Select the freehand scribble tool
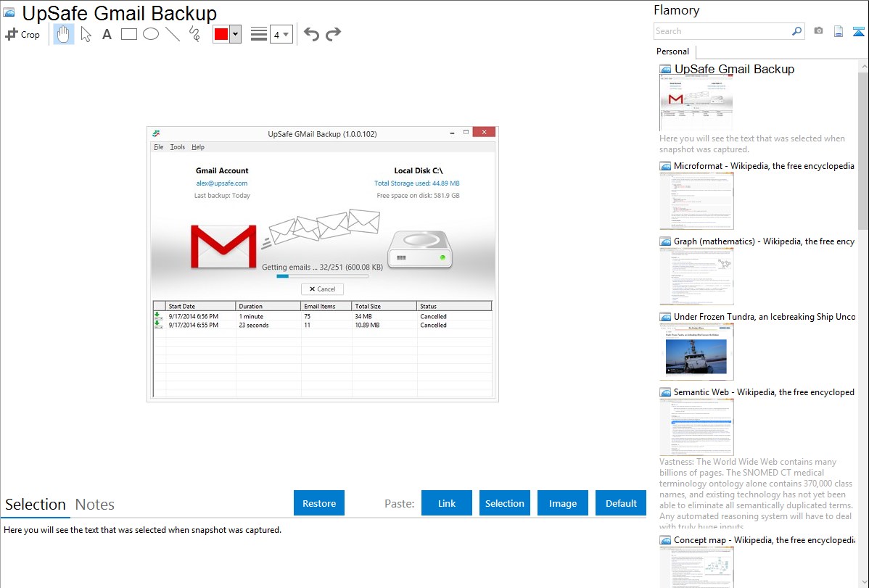The height and width of the screenshot is (588, 869). [x=194, y=34]
